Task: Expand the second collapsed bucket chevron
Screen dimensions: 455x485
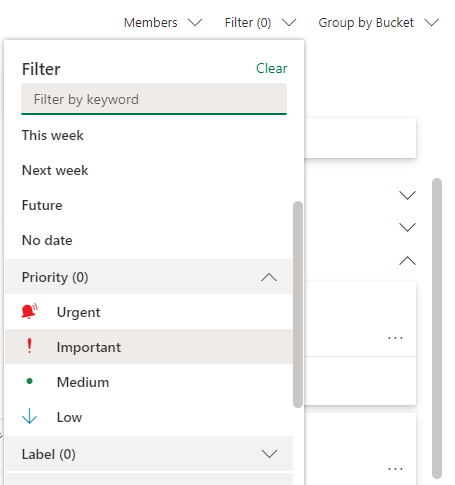Action: (407, 227)
